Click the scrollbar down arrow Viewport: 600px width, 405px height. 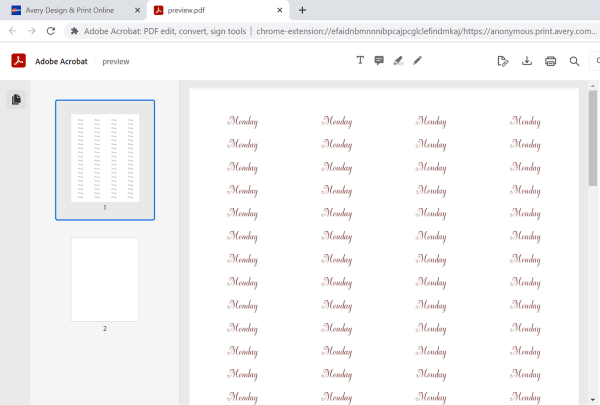[593, 400]
